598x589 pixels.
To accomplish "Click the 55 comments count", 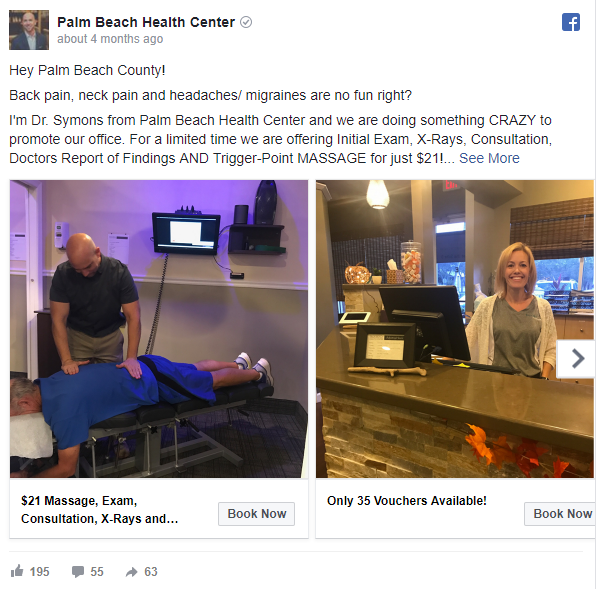I will point(97,572).
